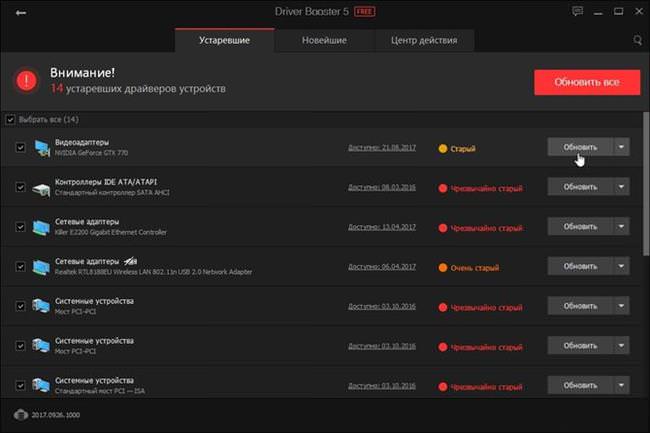Update the Killer E2200 Ethernet driver
This screenshot has height=433, width=650.
pos(580,227)
